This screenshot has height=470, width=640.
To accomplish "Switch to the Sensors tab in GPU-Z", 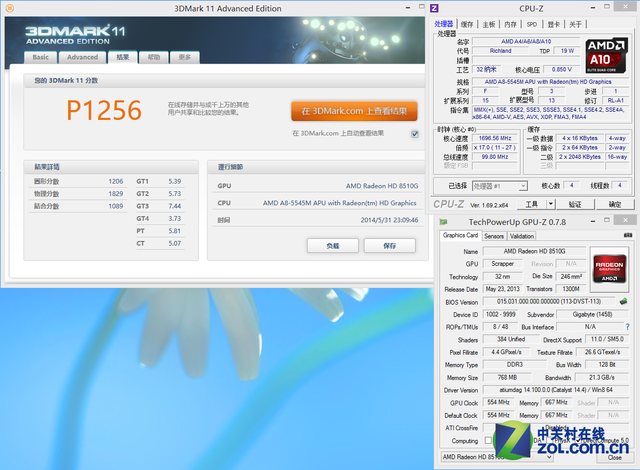I will pyautogui.click(x=494, y=236).
